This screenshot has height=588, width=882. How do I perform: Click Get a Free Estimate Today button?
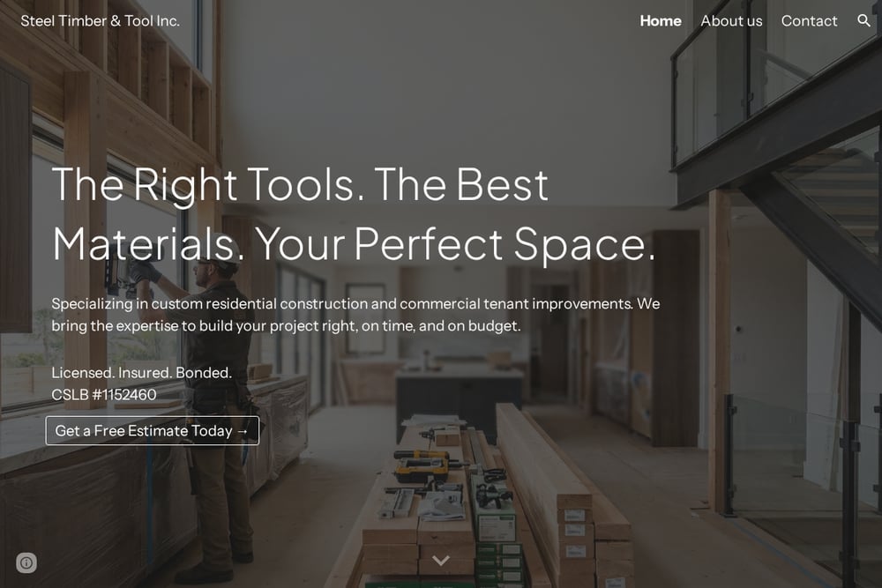[153, 430]
